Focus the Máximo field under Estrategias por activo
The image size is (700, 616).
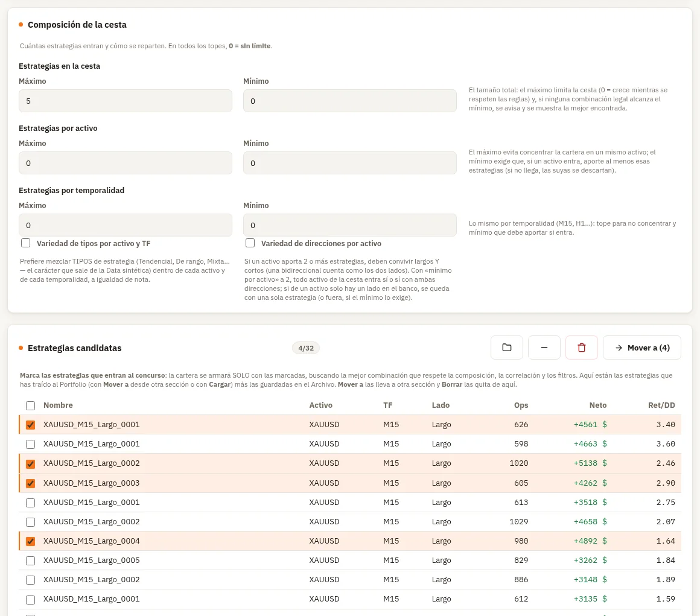tap(126, 163)
